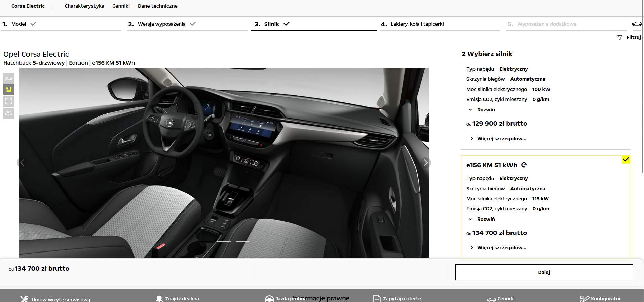Click Zapytaj o ofertę link
644x302 pixels.
coord(402,299)
